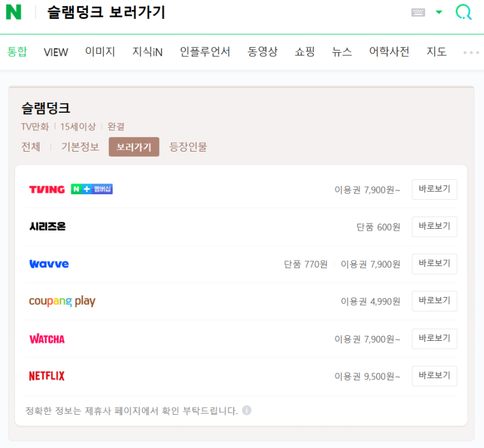
Task: Click coupang play price 이용권 4,990원
Action: [371, 301]
